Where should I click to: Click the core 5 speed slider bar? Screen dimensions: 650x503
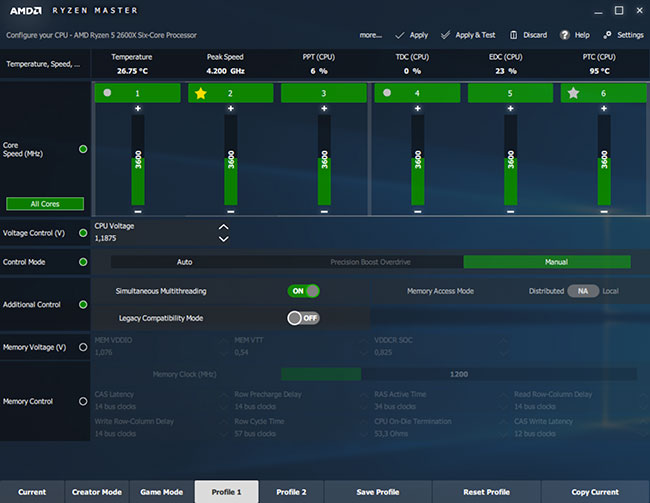click(511, 161)
